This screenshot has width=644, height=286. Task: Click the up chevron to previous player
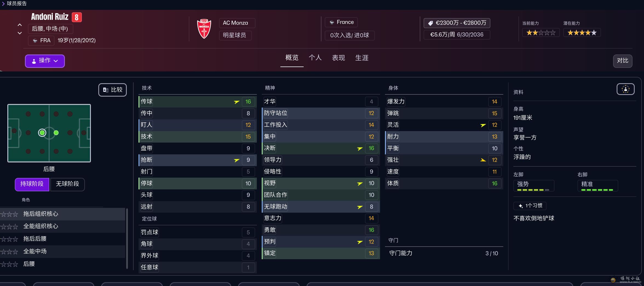(19, 25)
